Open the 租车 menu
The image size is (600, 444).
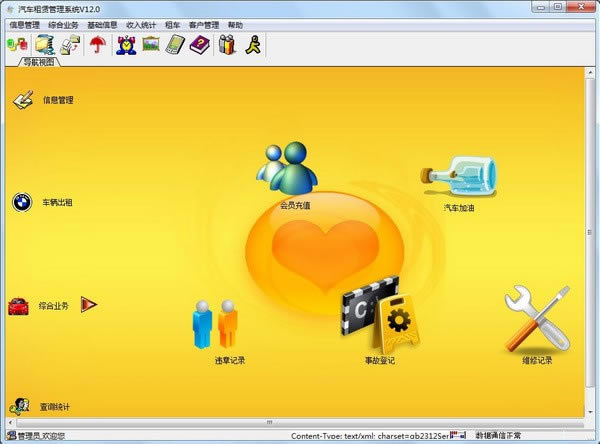(x=172, y=25)
